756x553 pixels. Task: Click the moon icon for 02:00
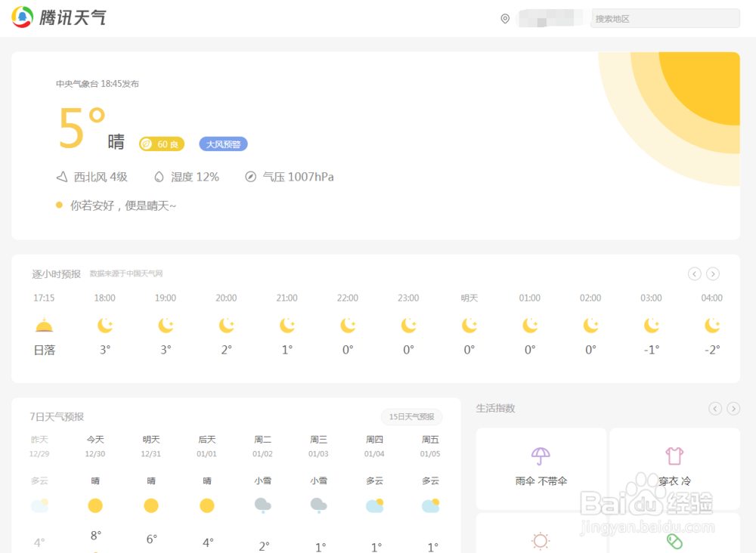[590, 326]
